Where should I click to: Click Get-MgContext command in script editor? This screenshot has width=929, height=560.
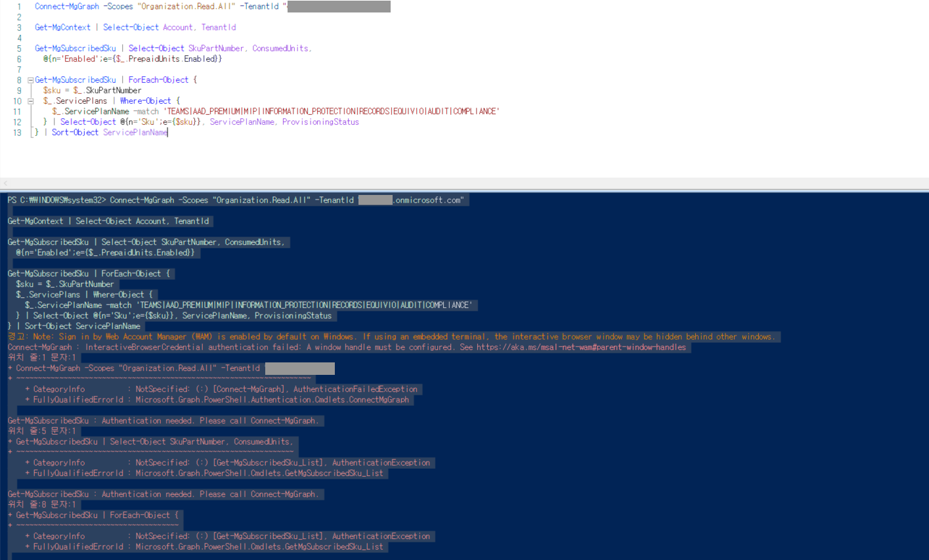click(63, 28)
